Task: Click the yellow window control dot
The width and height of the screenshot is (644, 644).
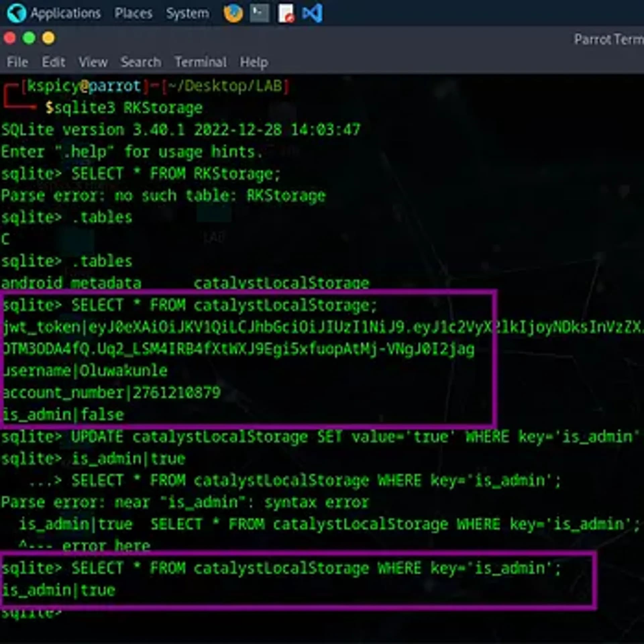Action: tap(48, 38)
